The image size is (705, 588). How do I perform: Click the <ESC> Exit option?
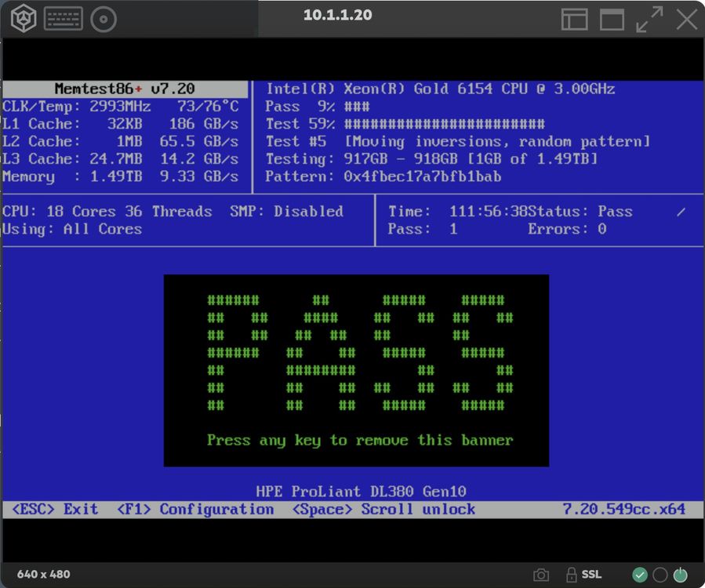pos(55,510)
